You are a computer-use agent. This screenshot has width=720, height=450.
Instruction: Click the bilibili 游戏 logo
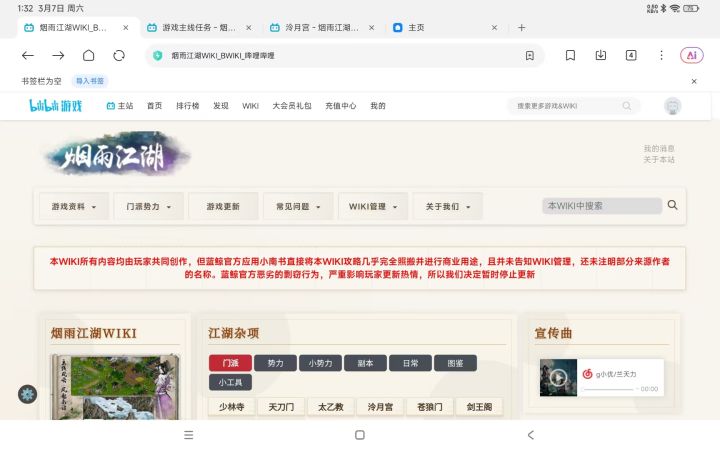pyautogui.click(x=56, y=106)
